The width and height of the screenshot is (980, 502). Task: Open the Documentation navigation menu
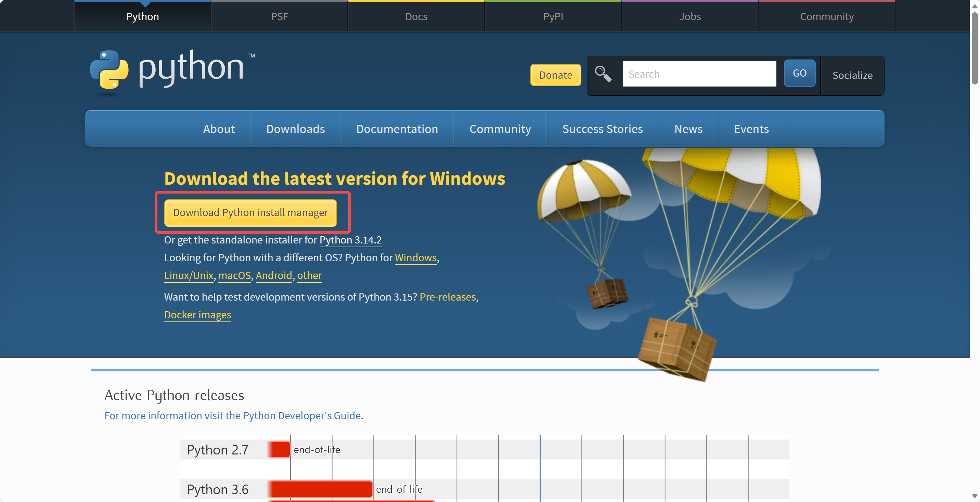coord(397,129)
